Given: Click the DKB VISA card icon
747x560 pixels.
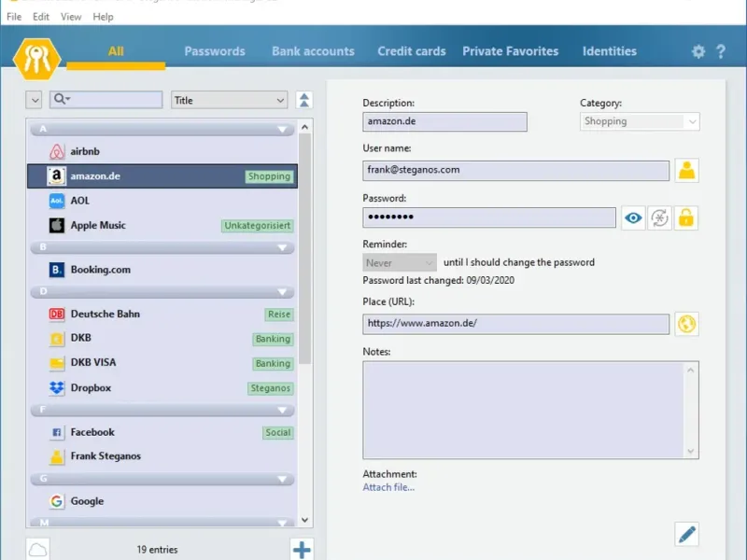Looking at the screenshot, I should coord(57,363).
